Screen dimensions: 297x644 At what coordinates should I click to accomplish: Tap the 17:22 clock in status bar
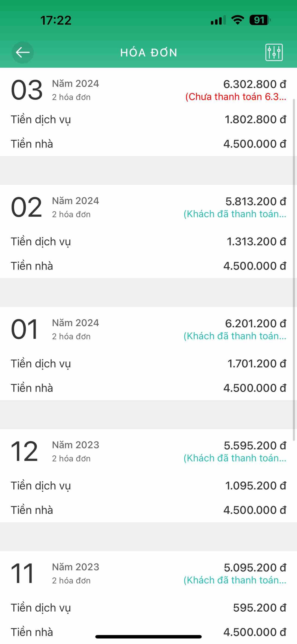tap(56, 20)
